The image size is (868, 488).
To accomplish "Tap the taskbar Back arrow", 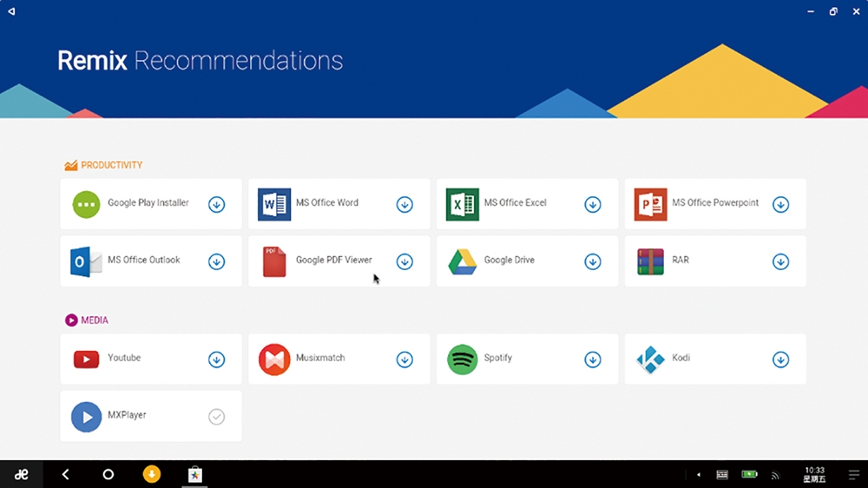I will 65,474.
